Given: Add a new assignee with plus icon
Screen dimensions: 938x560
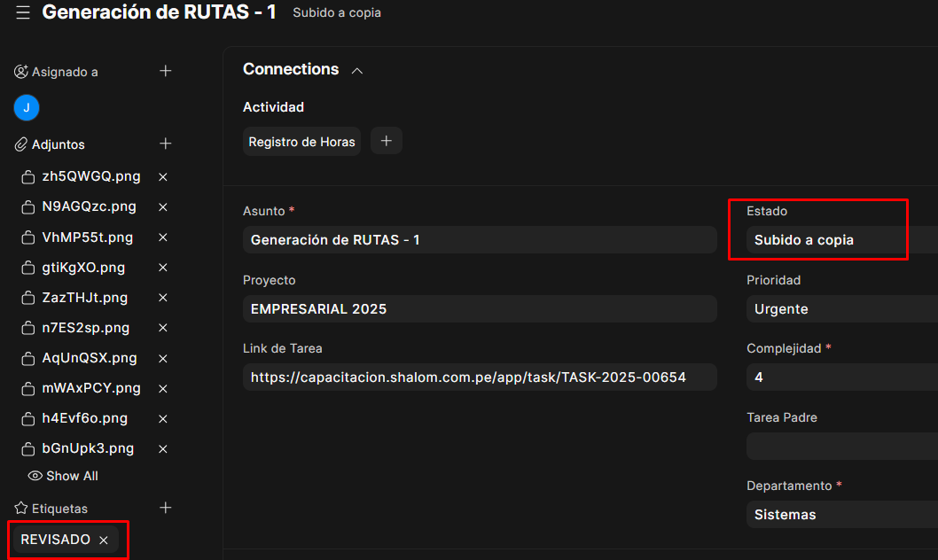Looking at the screenshot, I should coord(165,71).
